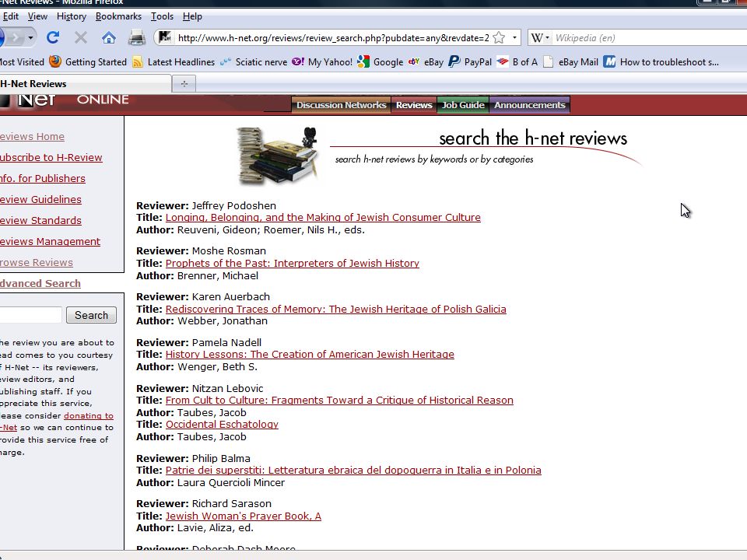747x560 pixels.
Task: Open the Most Visited bookmark folder
Action: (22, 62)
